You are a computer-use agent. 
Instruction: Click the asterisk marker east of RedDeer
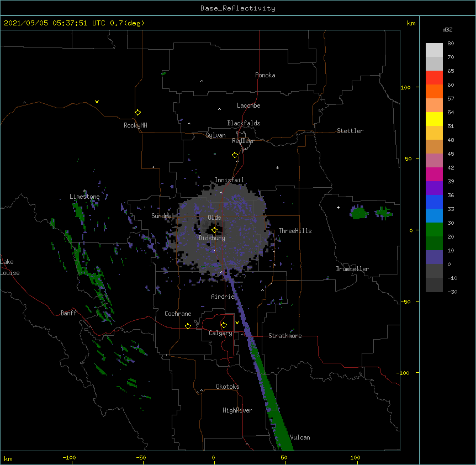[277, 167]
